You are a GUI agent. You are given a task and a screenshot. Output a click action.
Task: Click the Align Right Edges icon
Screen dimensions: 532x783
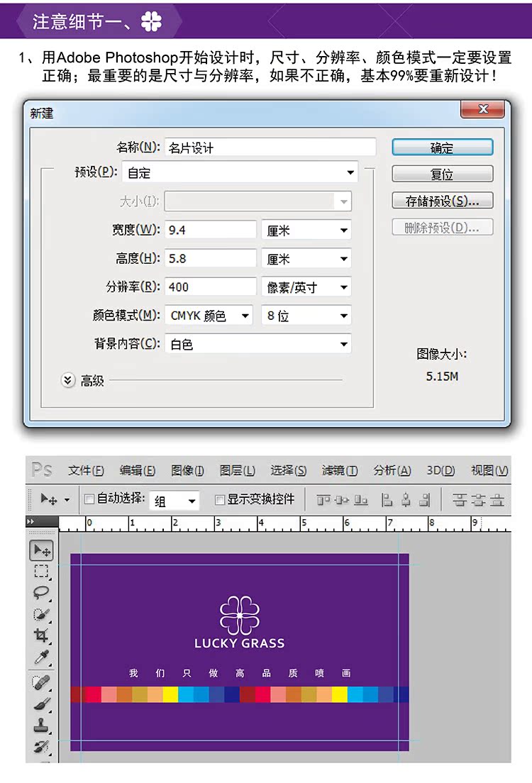click(424, 500)
